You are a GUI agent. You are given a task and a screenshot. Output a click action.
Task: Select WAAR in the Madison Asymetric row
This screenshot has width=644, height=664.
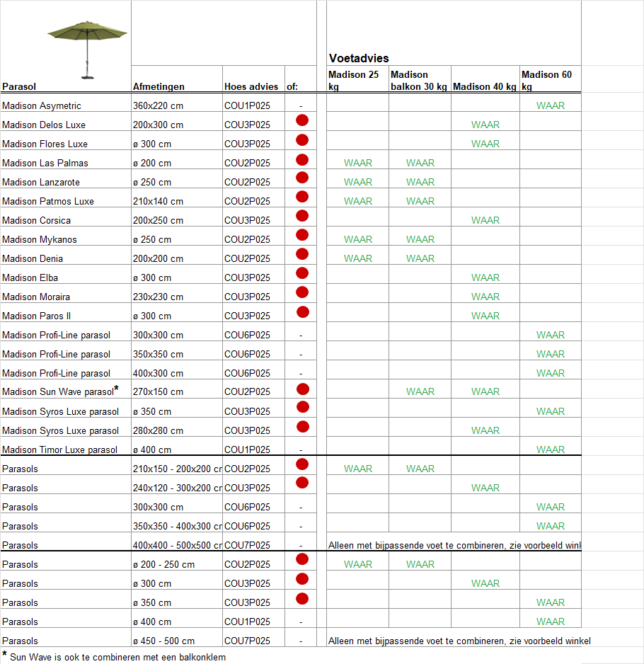[551, 105]
